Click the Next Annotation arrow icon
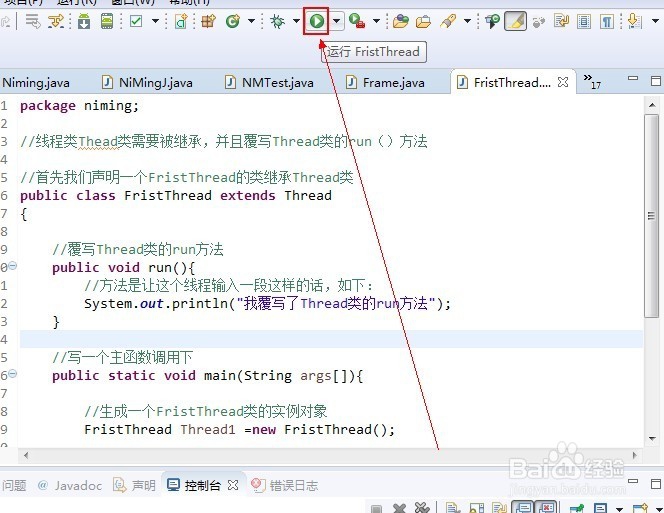This screenshot has height=513, width=664. (634, 21)
